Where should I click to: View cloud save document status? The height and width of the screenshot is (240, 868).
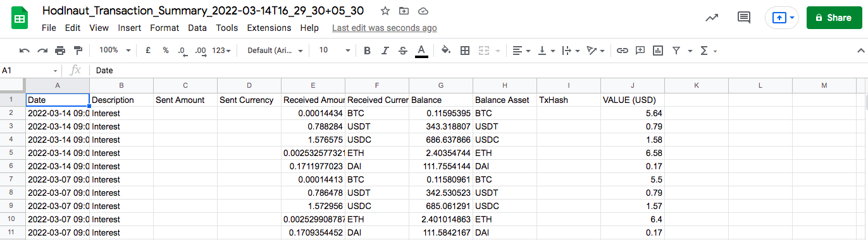(423, 11)
